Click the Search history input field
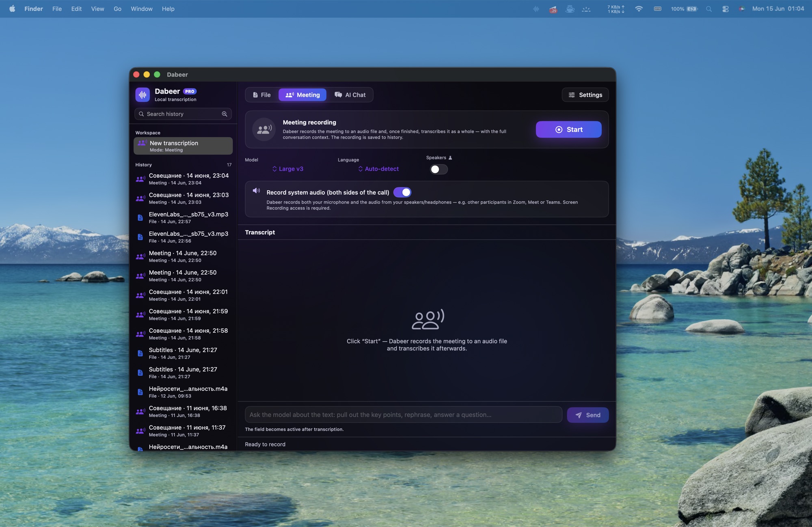Screen dimensions: 812x527 click(183, 114)
